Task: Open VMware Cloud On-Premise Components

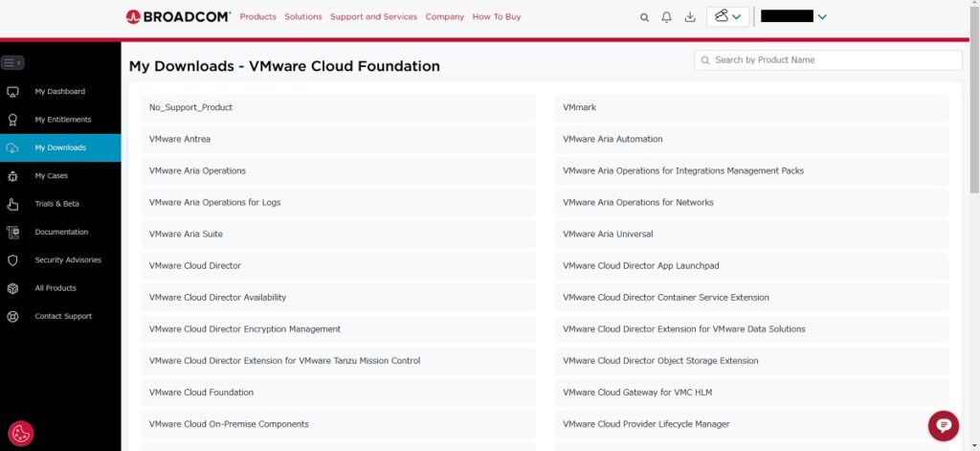Action: click(338, 424)
